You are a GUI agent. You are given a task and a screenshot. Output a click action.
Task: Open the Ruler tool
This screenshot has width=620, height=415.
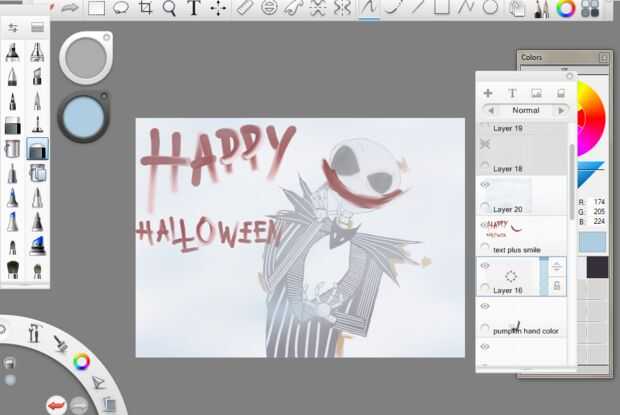point(245,9)
